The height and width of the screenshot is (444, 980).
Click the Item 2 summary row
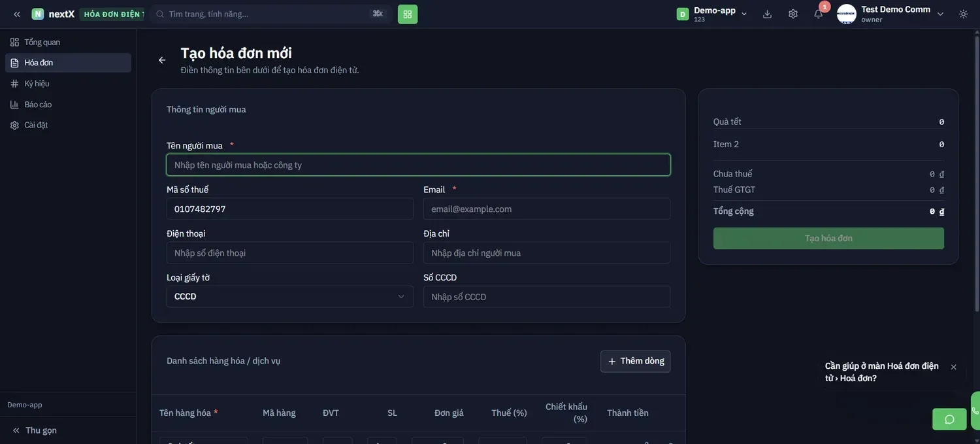click(x=828, y=144)
